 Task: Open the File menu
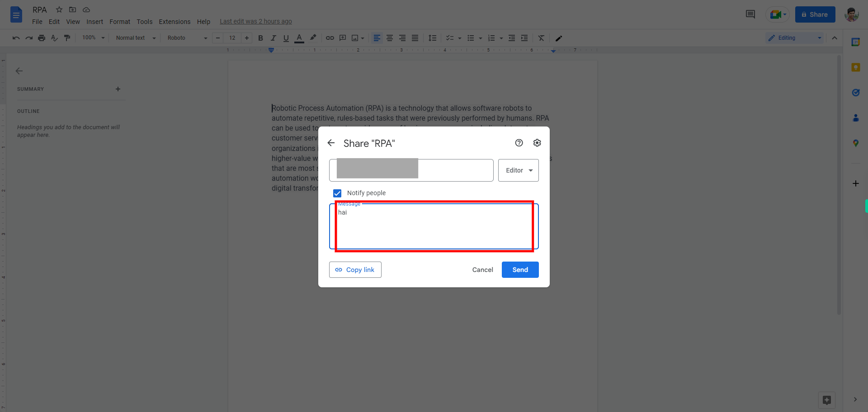point(37,22)
